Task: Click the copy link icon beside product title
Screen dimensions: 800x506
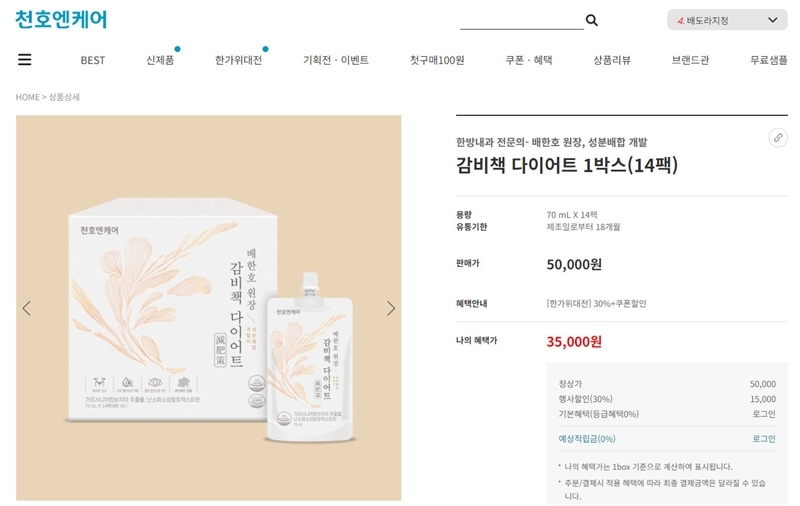Action: [778, 138]
